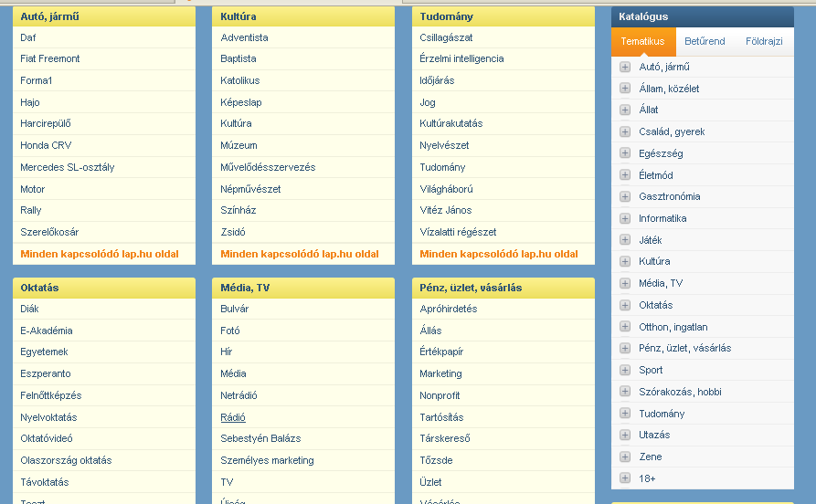Expand the Autó, jármű catalog category
Viewport: 816px width, 504px height.
pos(625,67)
